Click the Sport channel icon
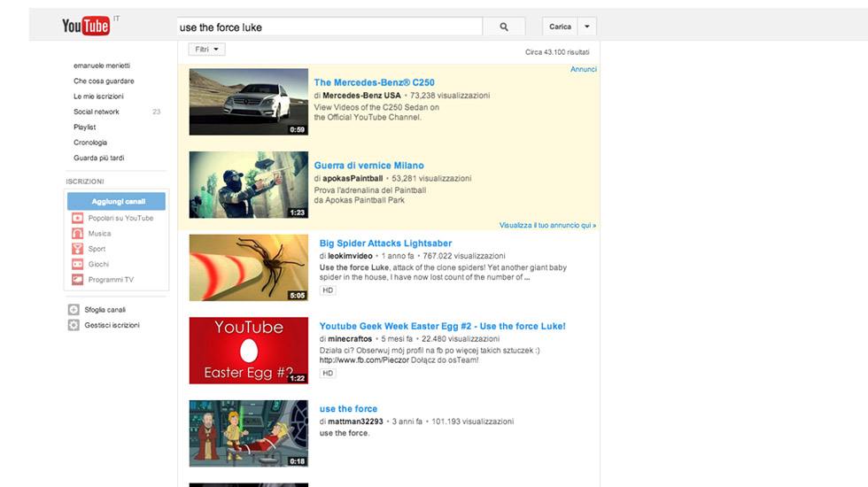 78,249
